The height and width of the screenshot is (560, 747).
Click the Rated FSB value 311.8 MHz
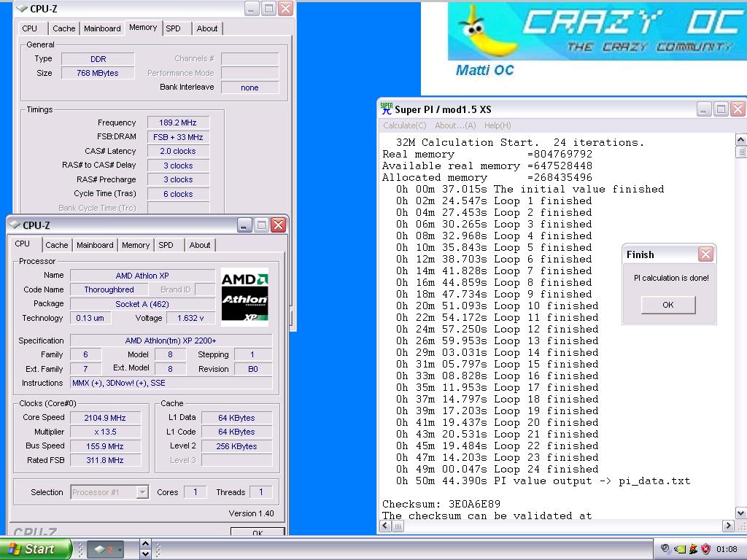105,460
